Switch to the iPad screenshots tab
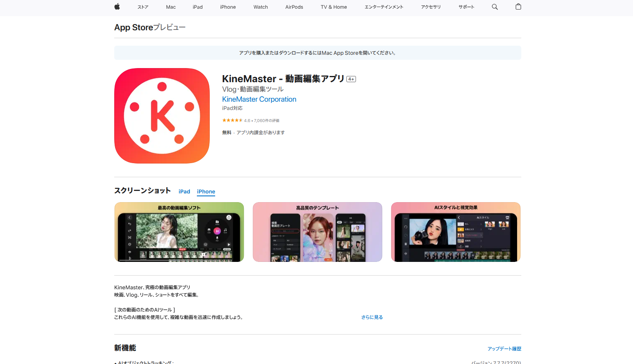Screen dimensions: 633x364 (184, 191)
